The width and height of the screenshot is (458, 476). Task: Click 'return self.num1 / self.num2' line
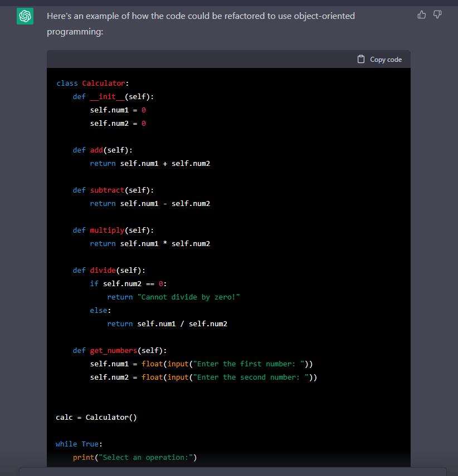point(167,323)
